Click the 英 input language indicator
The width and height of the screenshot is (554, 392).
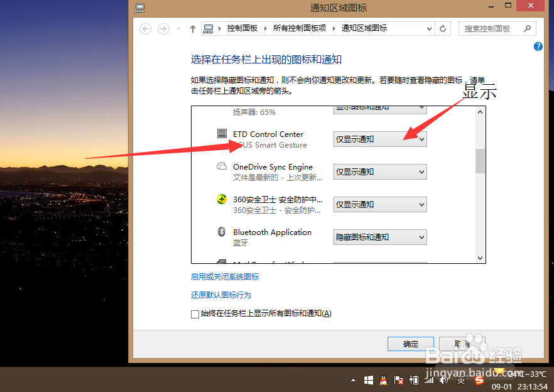point(461,381)
